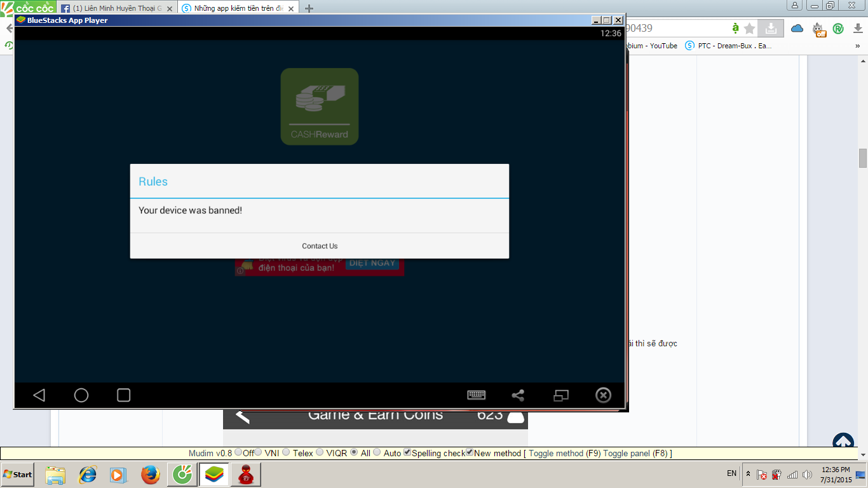
Task: Click the 'Rules' dialog title
Action: click(153, 182)
